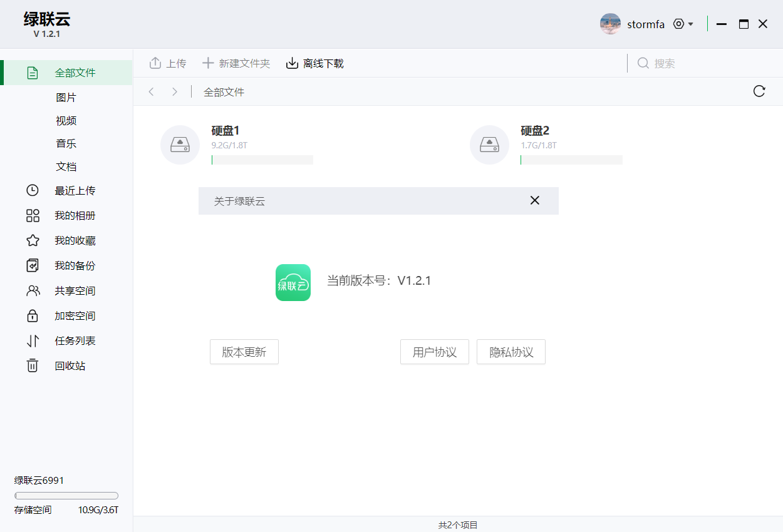Click the 硬盘2 usage progress bar
Screen dimensions: 783x532
(x=571, y=160)
